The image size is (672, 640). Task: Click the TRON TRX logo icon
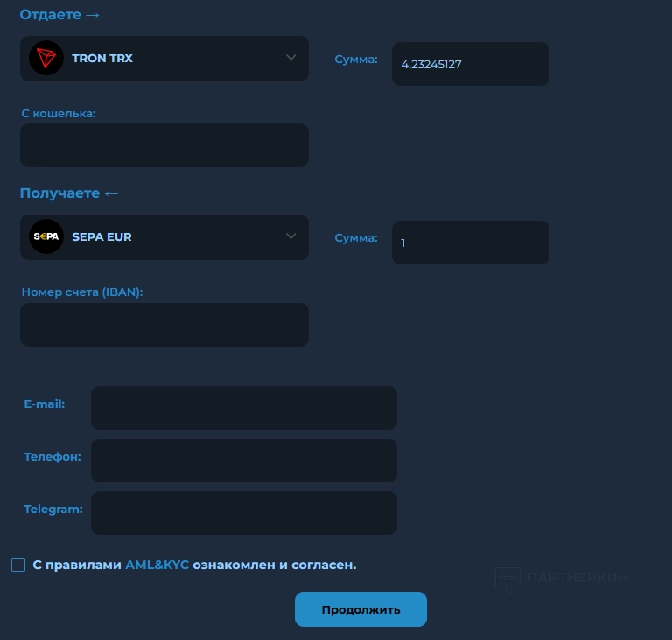(x=46, y=58)
